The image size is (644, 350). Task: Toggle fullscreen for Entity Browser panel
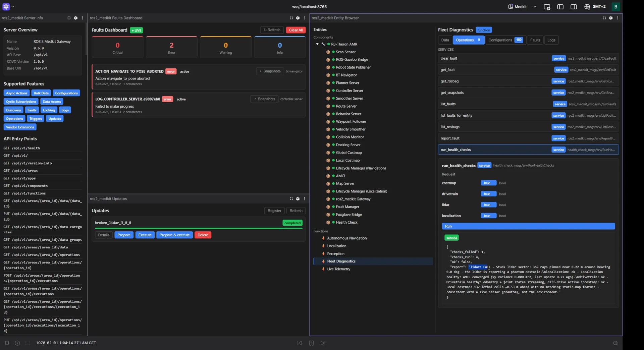click(604, 18)
